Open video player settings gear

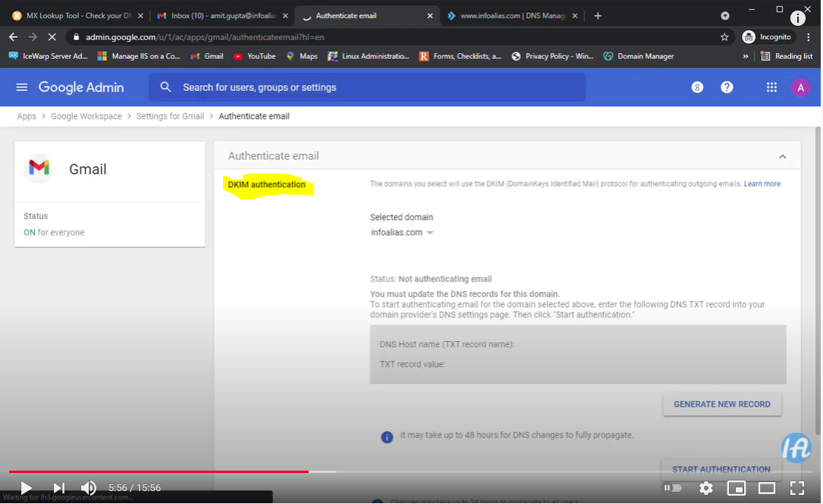coord(706,488)
